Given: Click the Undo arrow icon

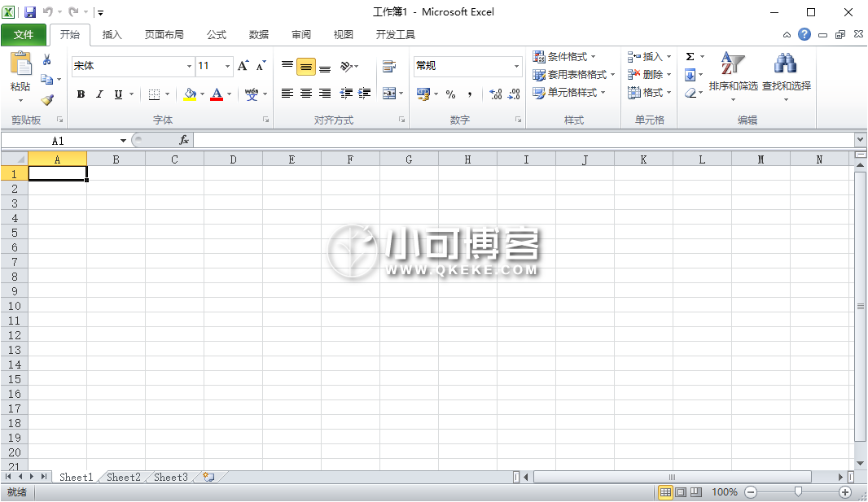Looking at the screenshot, I should coord(48,11).
